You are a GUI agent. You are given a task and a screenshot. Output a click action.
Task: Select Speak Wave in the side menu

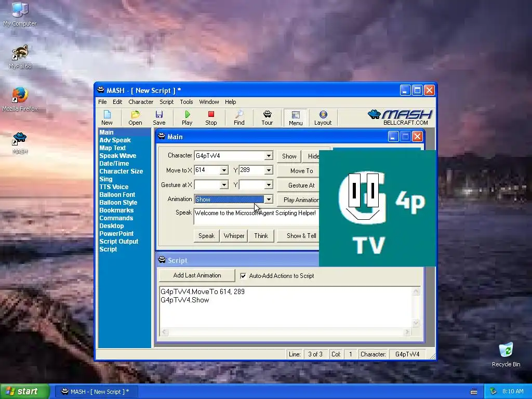coord(118,156)
